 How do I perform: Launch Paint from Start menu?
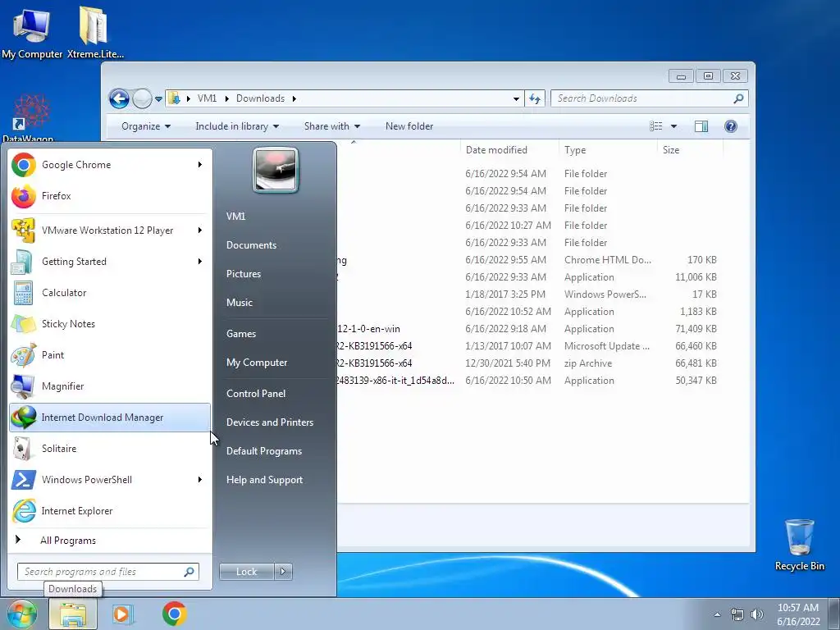[x=110, y=354]
